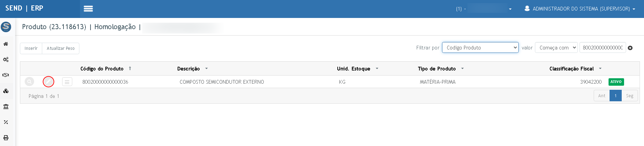Click the printer icon in sidebar
Image resolution: width=644 pixels, height=146 pixels.
(6, 138)
